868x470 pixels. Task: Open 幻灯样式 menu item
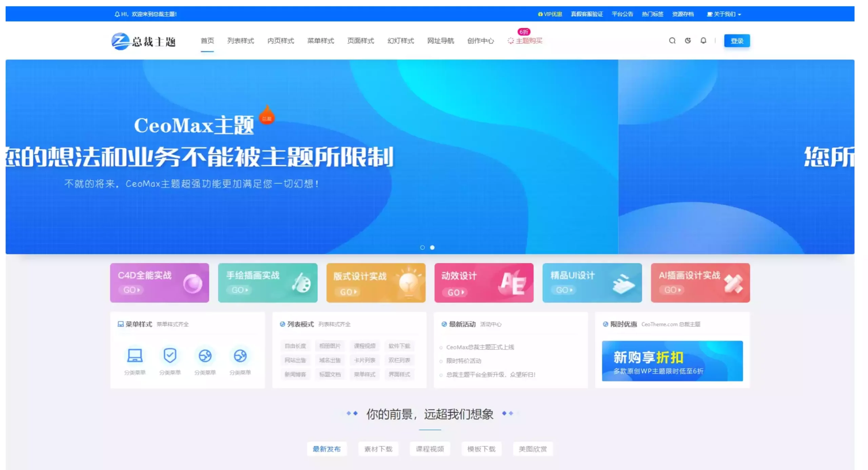(400, 41)
